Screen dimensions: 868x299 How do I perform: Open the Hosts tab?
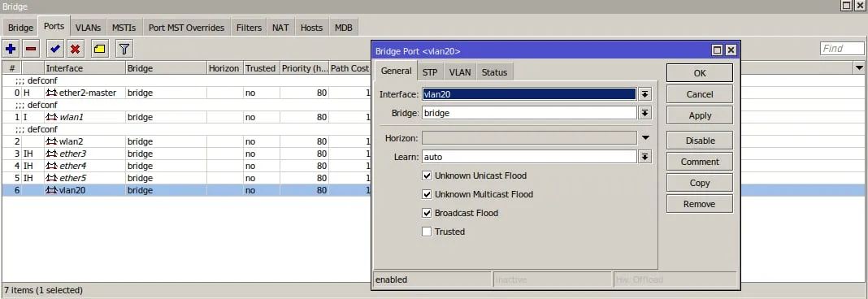pyautogui.click(x=311, y=28)
